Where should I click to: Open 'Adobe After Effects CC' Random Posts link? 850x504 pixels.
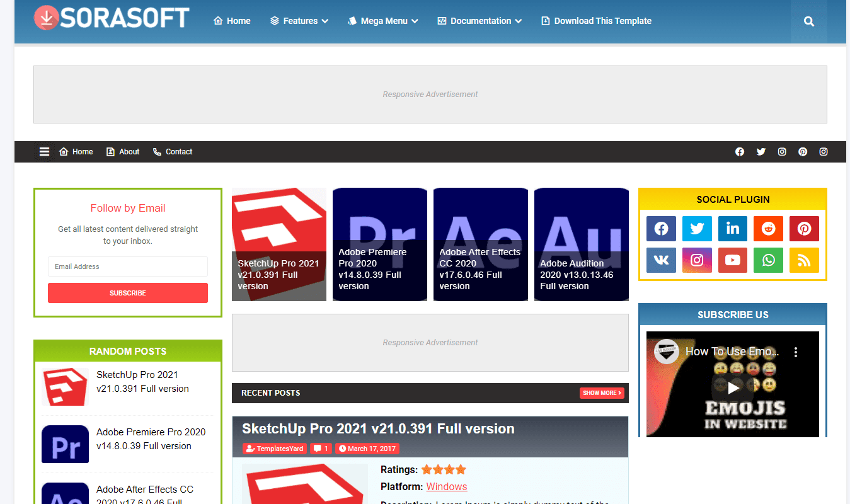click(x=145, y=496)
